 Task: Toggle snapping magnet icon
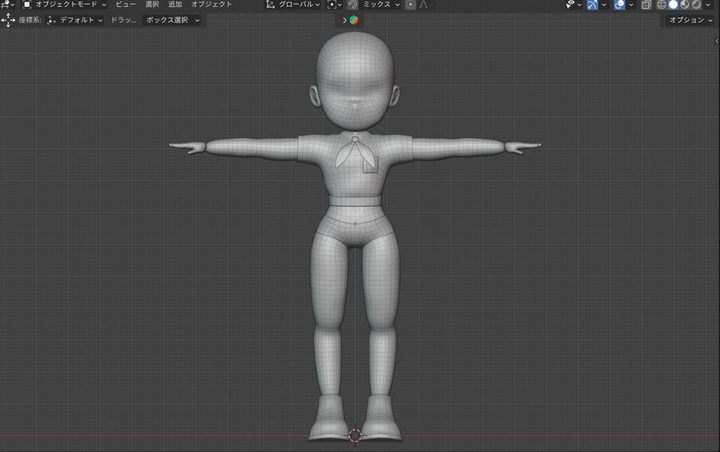coord(352,5)
